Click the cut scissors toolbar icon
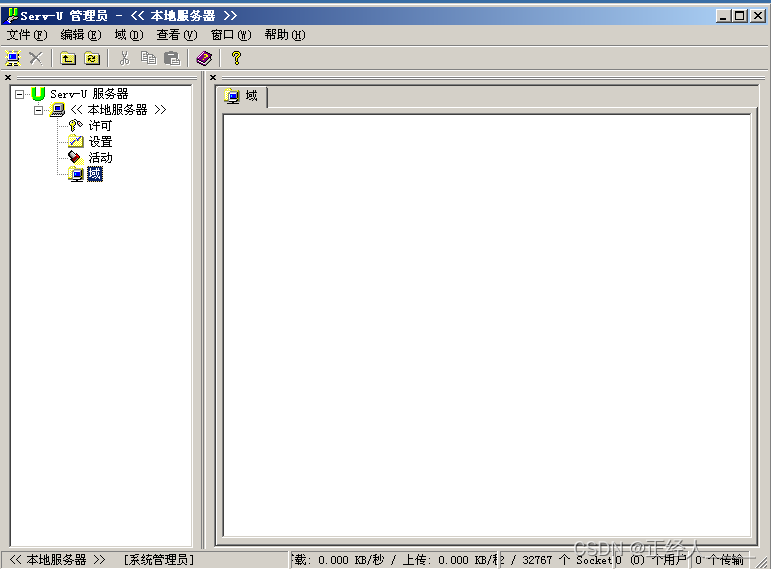 (124, 58)
